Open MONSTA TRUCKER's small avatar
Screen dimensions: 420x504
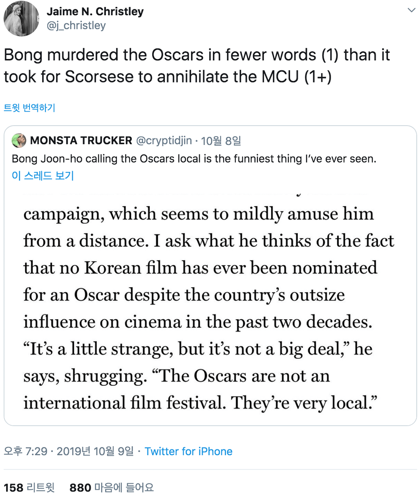pyautogui.click(x=19, y=140)
